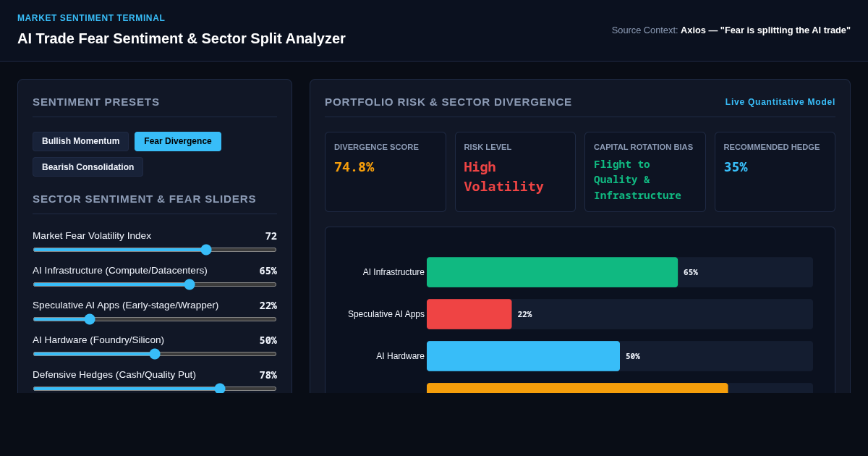Click the AI Infrastructure chart axis label

(x=393, y=272)
